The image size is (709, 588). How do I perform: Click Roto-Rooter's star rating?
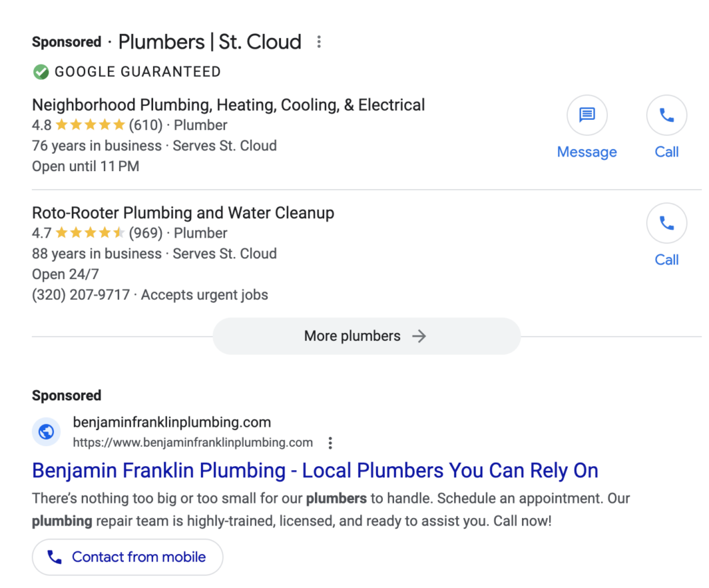point(90,233)
